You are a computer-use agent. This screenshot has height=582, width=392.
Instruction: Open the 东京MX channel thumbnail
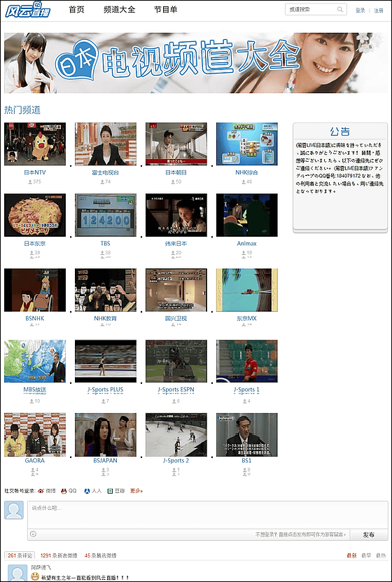click(x=247, y=290)
